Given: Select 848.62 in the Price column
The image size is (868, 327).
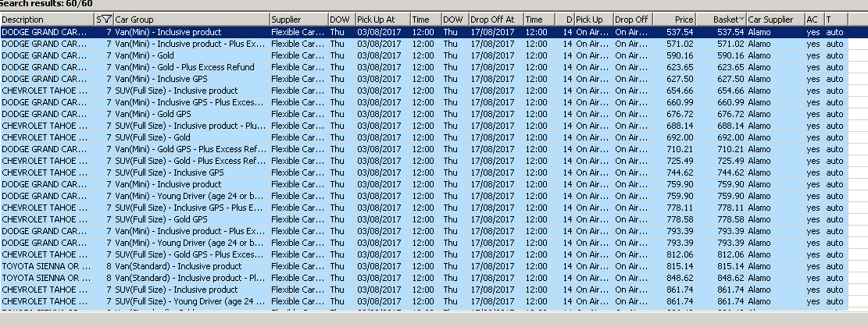Looking at the screenshot, I should (674, 278).
